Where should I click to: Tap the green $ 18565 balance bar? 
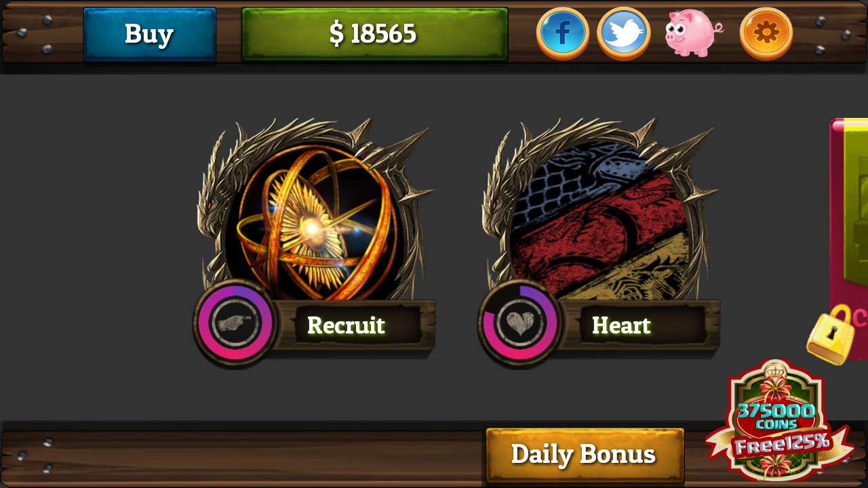tap(374, 34)
